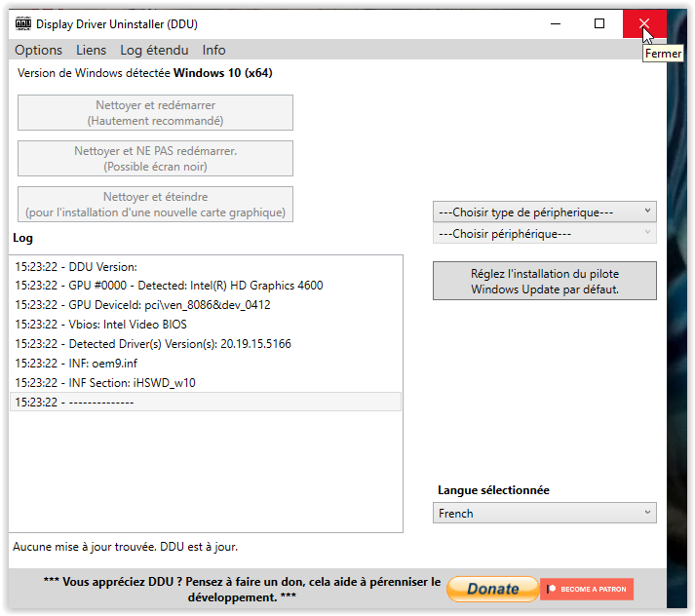Viewport: 695px width, 616px height.
Task: Click Nettoyer et éteindre button
Action: 155,205
